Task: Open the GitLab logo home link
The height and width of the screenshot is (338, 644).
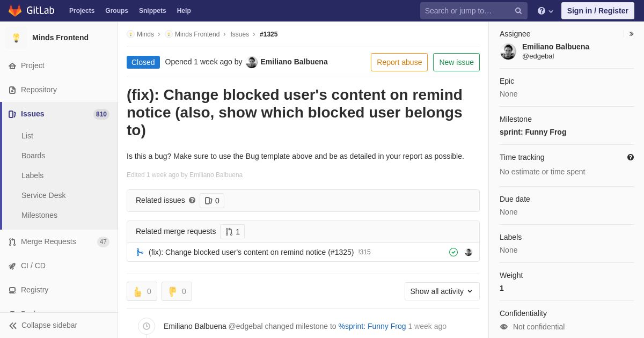Action: click(x=31, y=11)
